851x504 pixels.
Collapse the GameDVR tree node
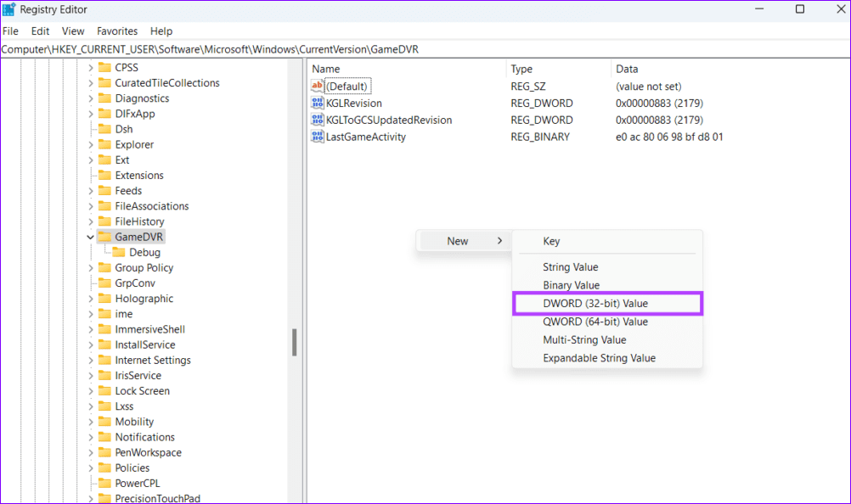tap(91, 237)
